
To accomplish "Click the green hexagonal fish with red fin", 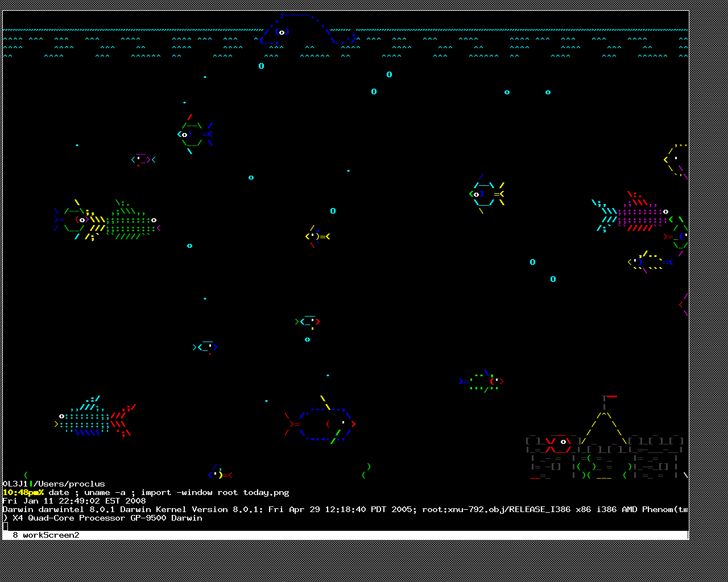I will tap(195, 134).
